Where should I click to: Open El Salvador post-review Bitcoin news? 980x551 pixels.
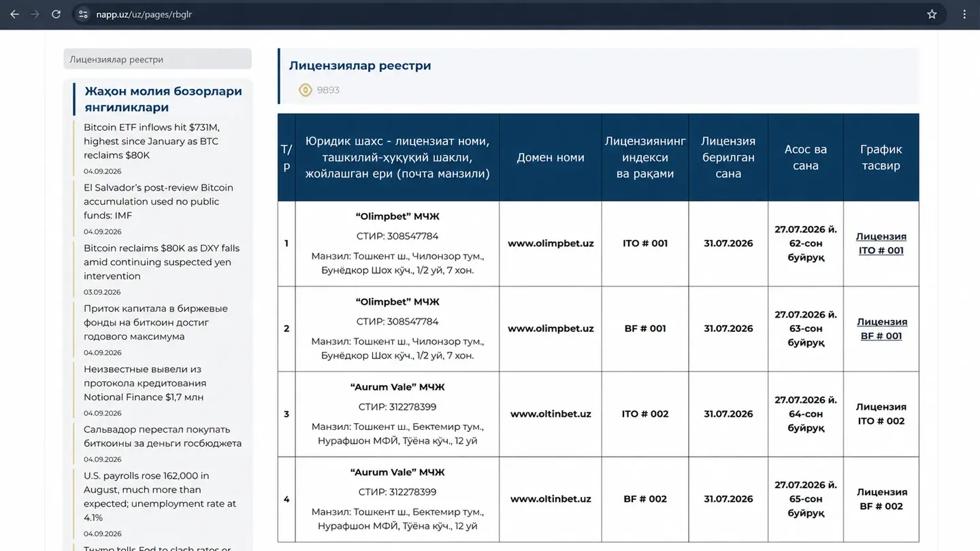pyautogui.click(x=159, y=201)
